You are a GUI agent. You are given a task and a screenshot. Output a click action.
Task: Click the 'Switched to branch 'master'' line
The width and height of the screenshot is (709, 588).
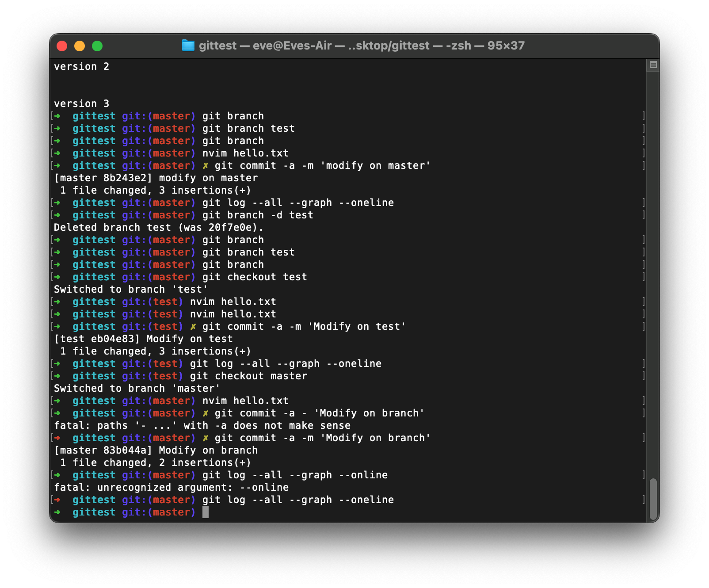click(137, 388)
